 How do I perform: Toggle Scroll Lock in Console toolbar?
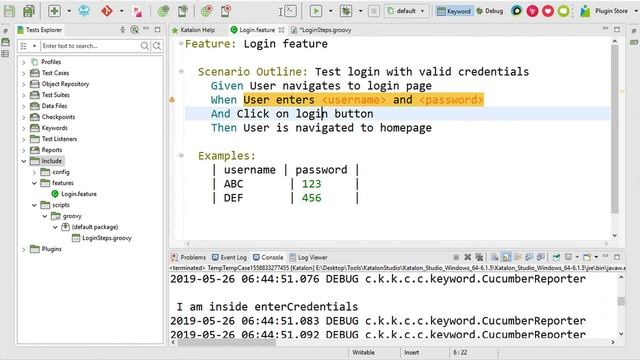click(506, 257)
